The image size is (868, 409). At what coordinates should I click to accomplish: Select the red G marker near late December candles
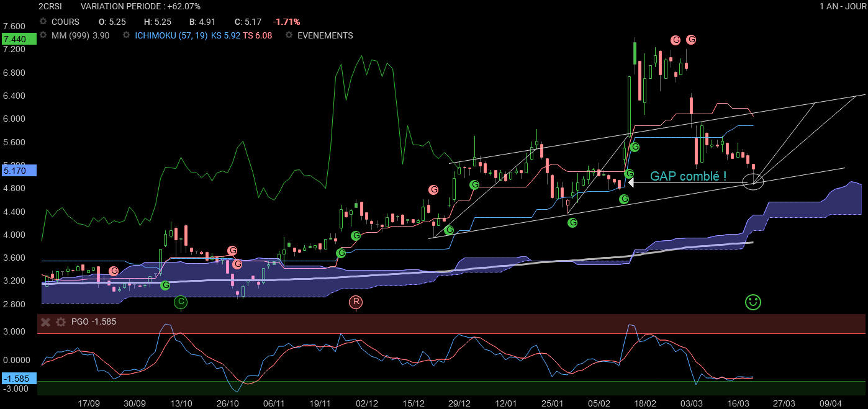[x=433, y=189]
